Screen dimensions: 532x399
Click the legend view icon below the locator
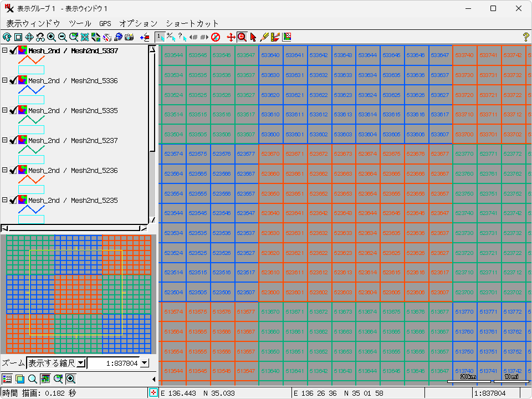point(7,379)
